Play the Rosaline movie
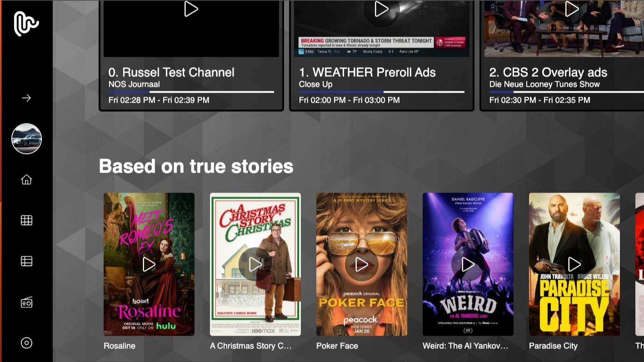 click(149, 264)
